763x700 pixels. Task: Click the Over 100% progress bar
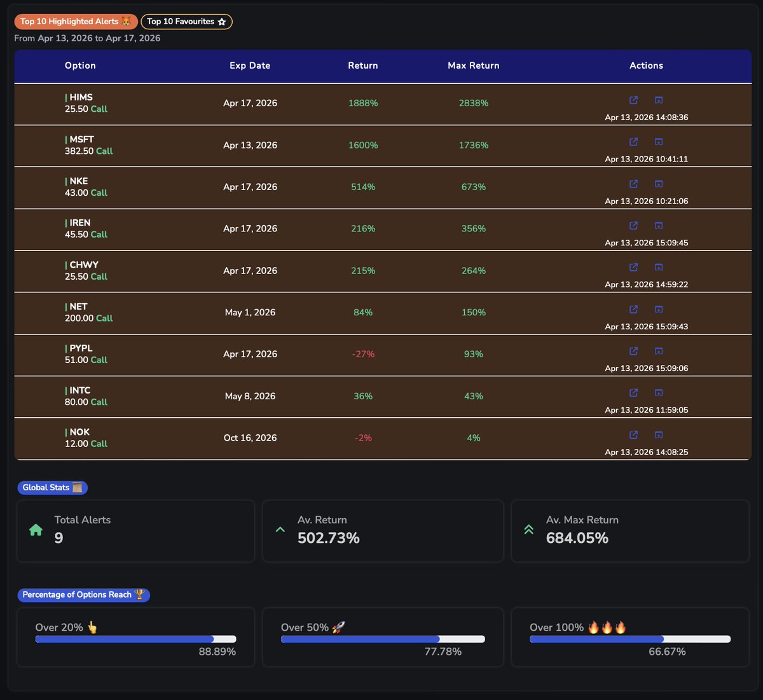click(630, 639)
